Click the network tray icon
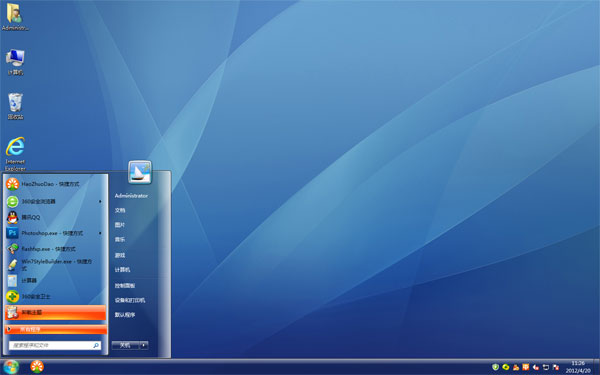This screenshot has height=375, width=600. pyautogui.click(x=546, y=367)
